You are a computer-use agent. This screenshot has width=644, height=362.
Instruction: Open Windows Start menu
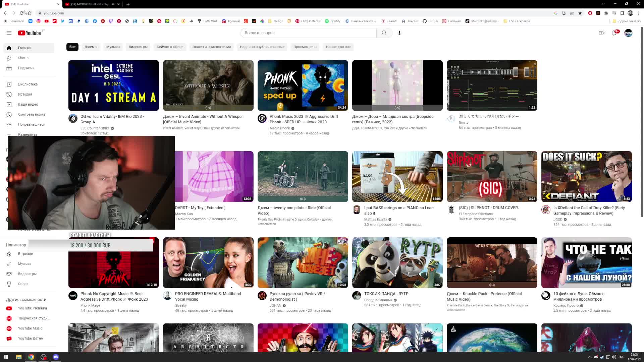[6, 357]
